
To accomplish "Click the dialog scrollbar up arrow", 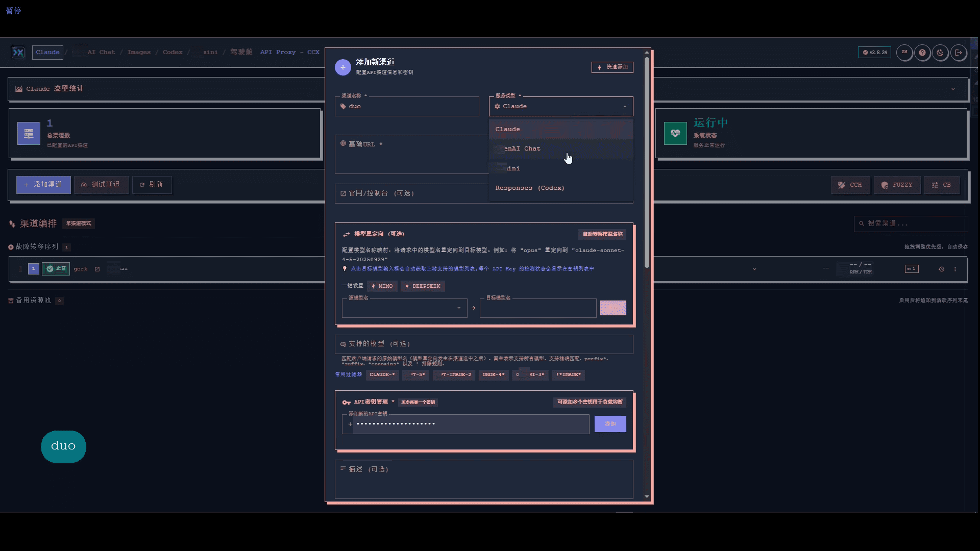I will tap(647, 52).
